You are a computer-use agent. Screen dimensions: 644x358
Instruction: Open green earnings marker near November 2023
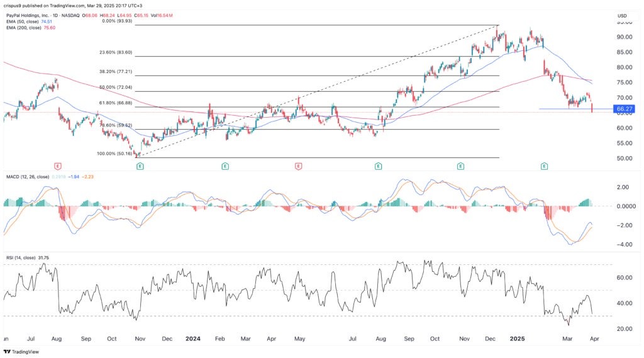140,166
